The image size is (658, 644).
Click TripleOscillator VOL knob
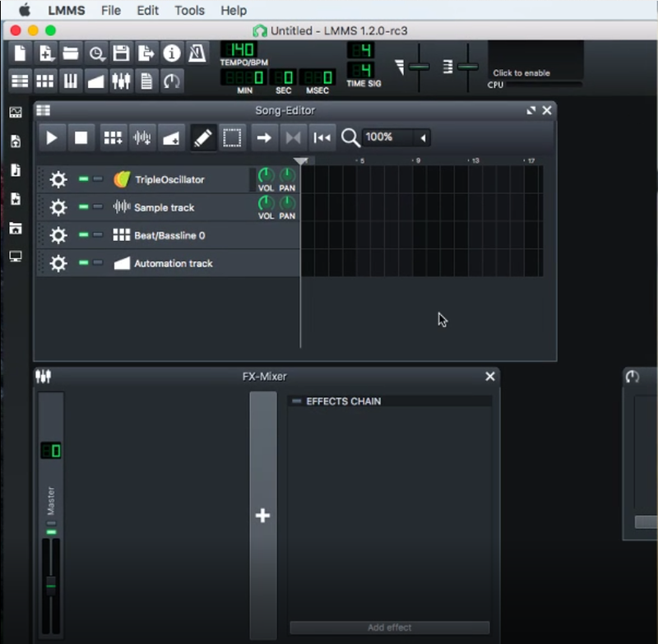click(x=266, y=175)
